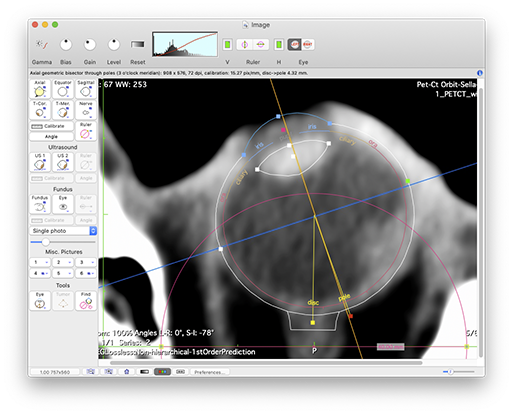This screenshot has height=414, width=513.
Task: Select the Fundus image tool
Action: click(40, 204)
